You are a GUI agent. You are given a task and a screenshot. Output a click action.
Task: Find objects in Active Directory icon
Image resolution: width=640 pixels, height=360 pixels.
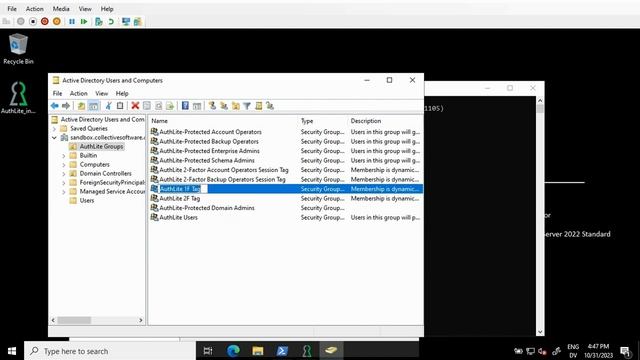click(258, 106)
